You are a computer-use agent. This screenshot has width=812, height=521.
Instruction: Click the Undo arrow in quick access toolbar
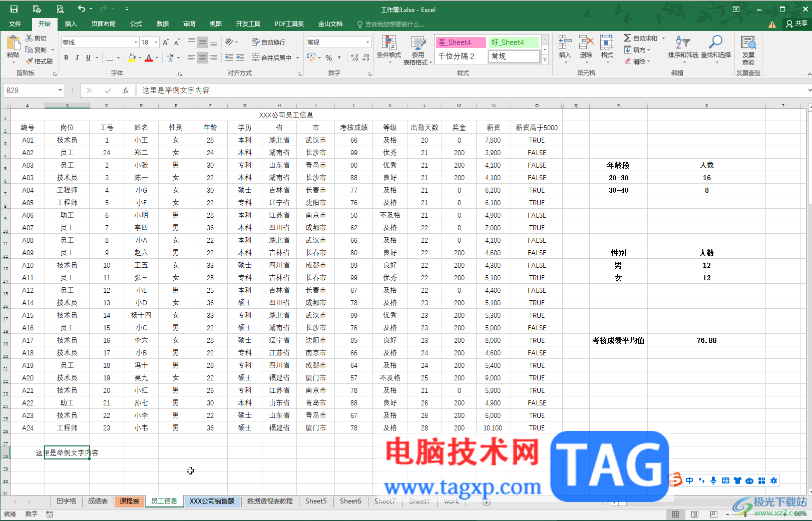point(82,9)
